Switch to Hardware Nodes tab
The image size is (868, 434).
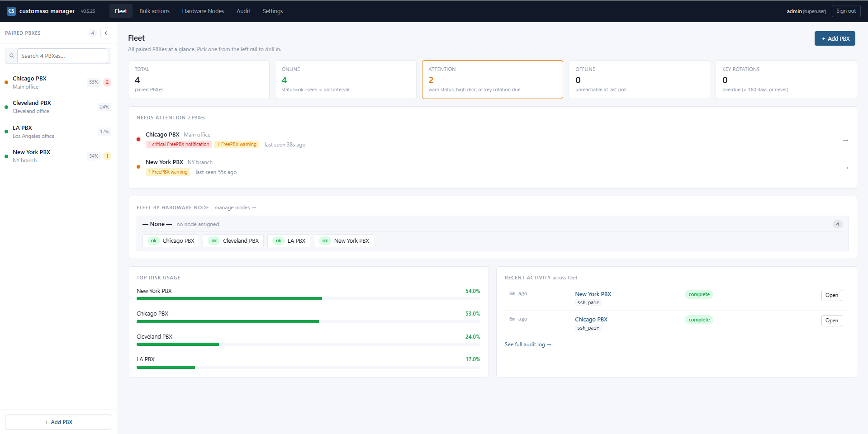tap(203, 11)
